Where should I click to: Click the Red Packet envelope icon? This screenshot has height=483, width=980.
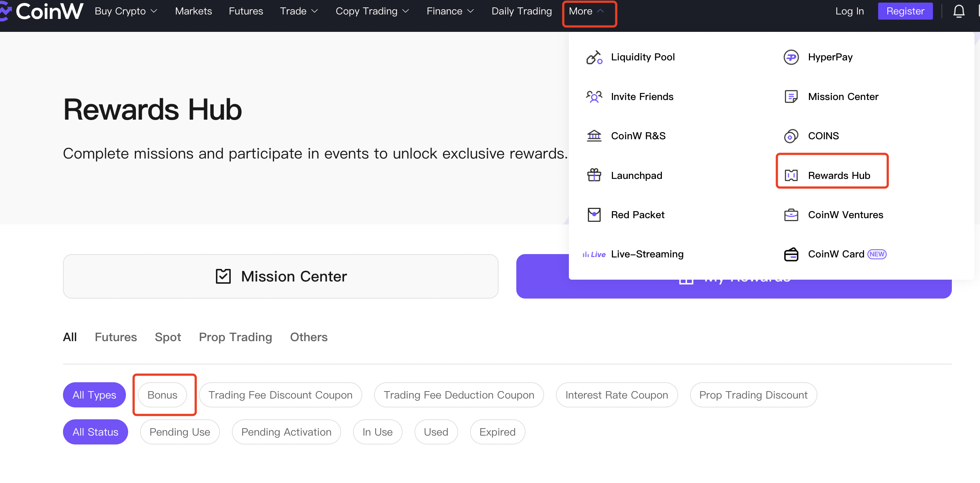click(x=594, y=215)
